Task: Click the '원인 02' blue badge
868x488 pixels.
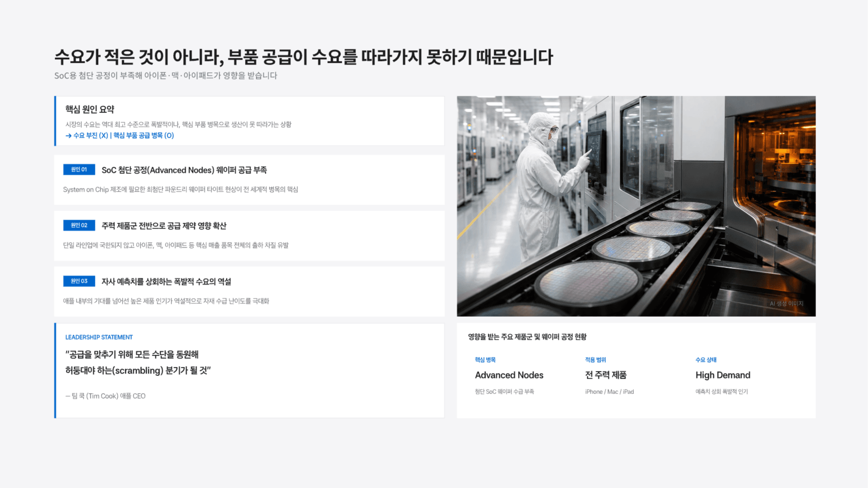Action: (x=79, y=225)
